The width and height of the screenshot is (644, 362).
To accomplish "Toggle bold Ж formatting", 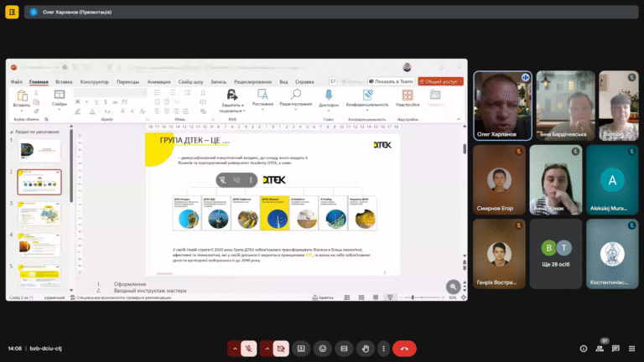I will pyautogui.click(x=78, y=101).
